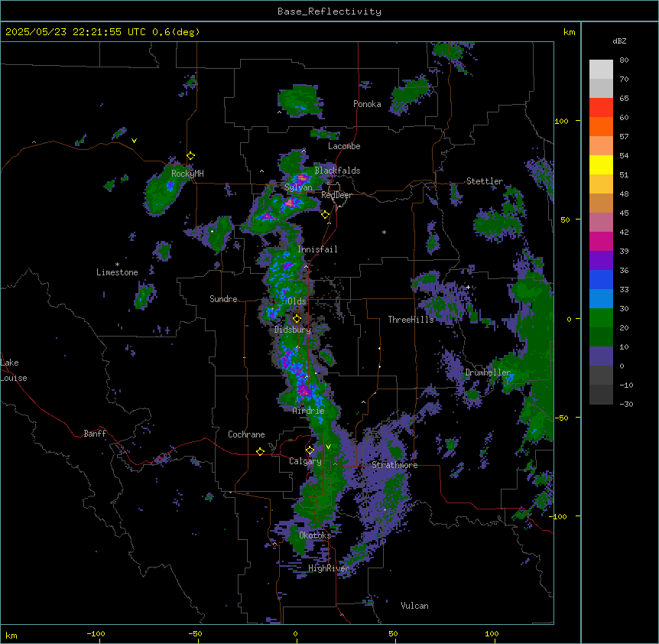
Task: Click the Okotoks town label
Action: click(315, 535)
